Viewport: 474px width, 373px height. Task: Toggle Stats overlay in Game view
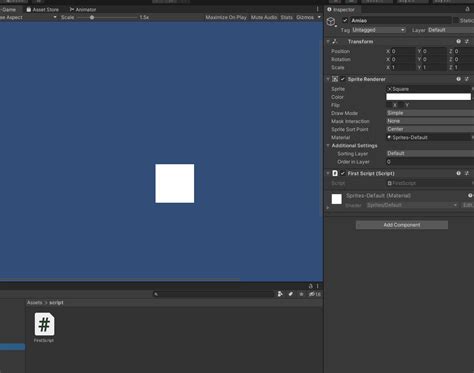click(x=287, y=17)
